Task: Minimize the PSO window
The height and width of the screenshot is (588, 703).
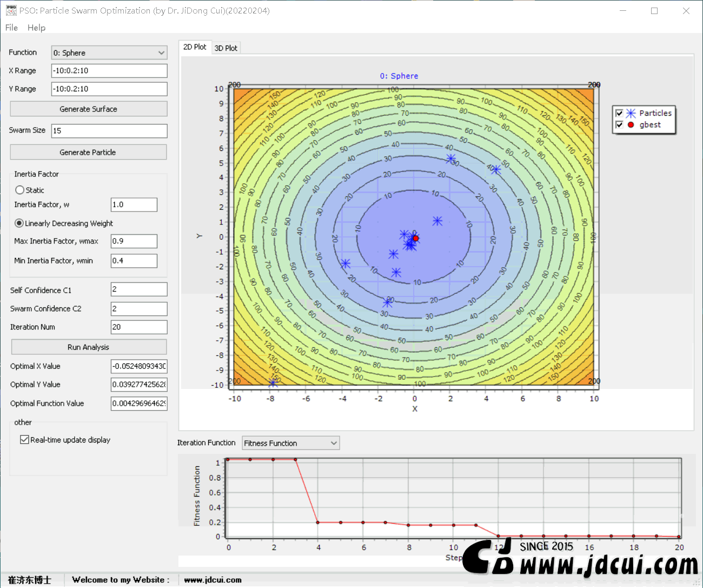Action: click(623, 11)
